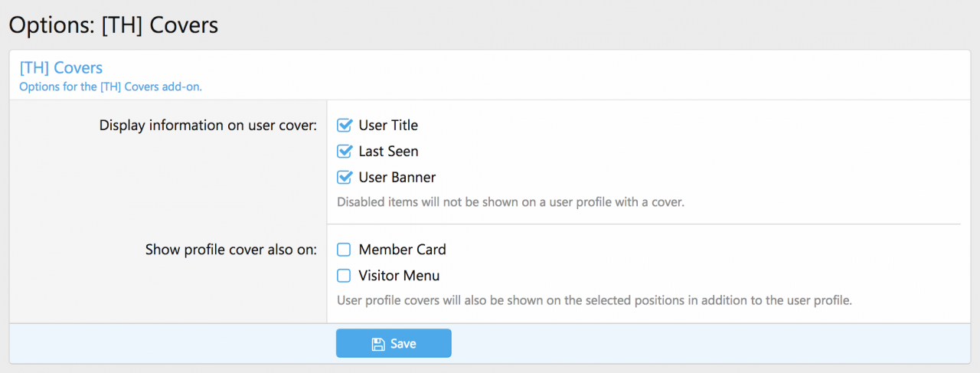980x373 pixels.
Task: Click the 'Visitor Menu' option label text
Action: [399, 275]
